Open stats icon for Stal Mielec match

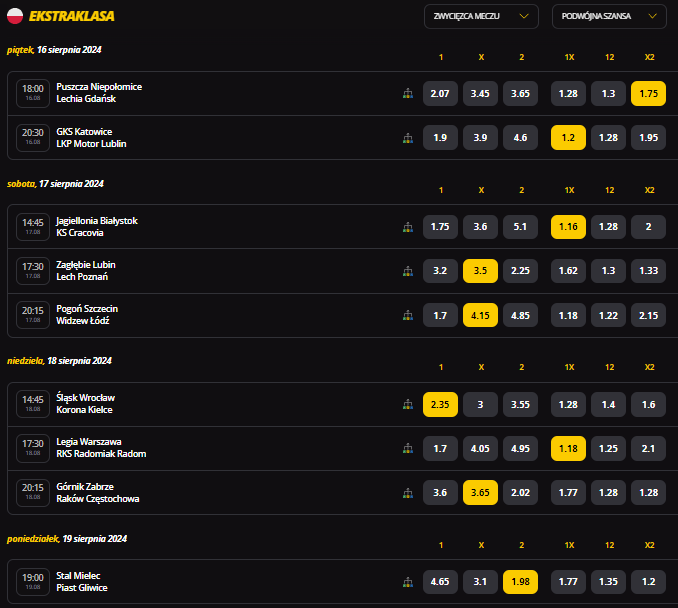tap(407, 581)
